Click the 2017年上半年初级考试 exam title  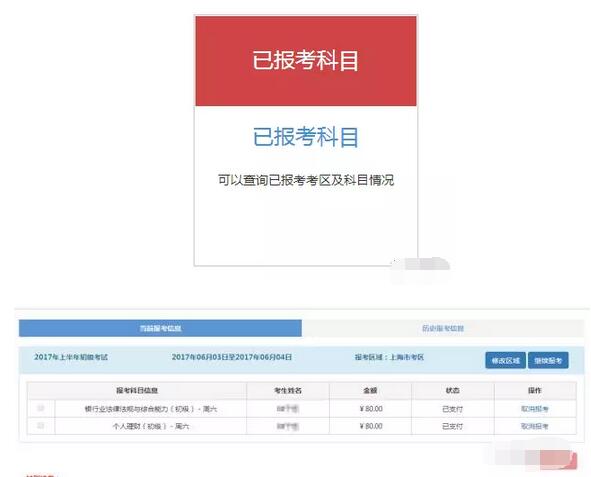click(71, 357)
